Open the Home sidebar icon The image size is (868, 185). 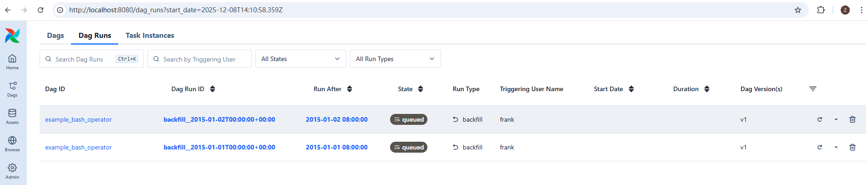coord(12,62)
